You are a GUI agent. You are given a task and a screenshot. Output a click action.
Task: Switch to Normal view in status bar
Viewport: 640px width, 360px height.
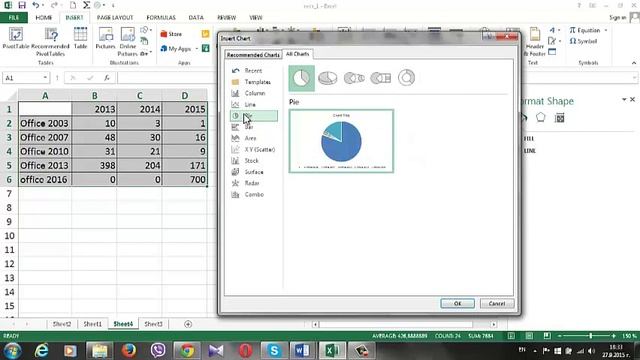point(511,336)
